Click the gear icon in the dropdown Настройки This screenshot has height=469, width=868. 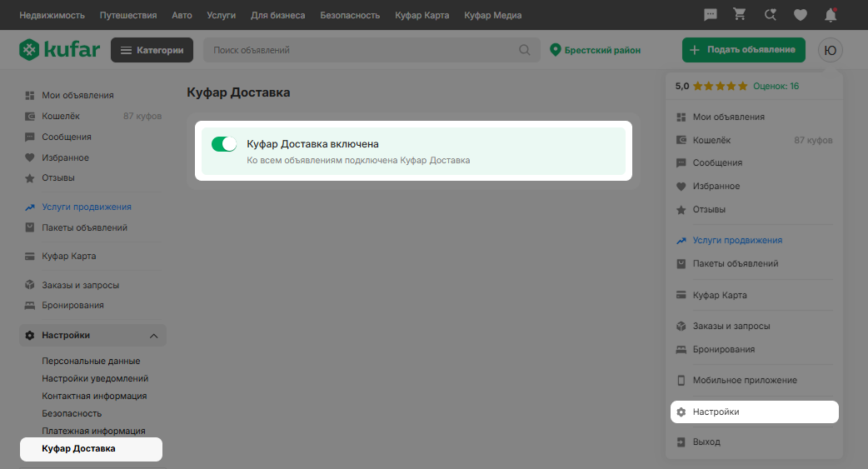click(x=681, y=412)
